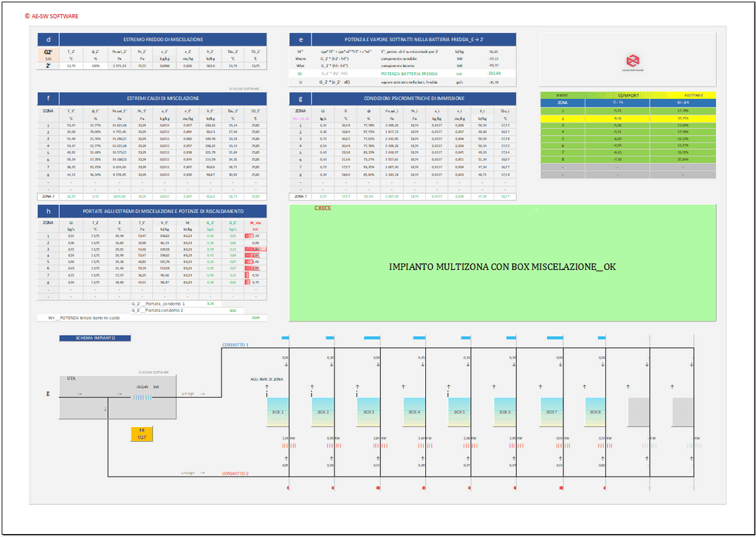756x537 pixels.
Task: Select the yellow zone 2 comfort row
Action: click(628, 117)
